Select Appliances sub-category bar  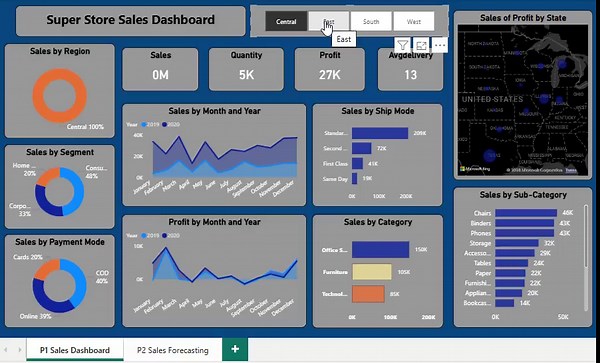pyautogui.click(x=509, y=293)
